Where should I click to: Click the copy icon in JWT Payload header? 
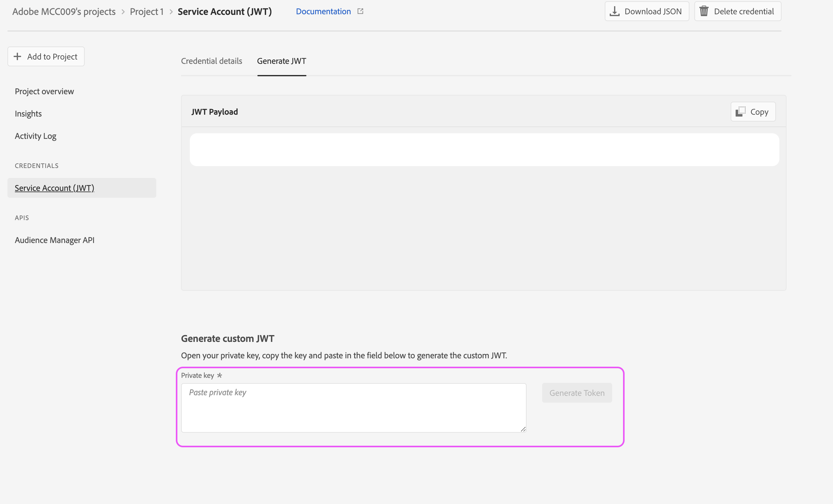point(740,112)
